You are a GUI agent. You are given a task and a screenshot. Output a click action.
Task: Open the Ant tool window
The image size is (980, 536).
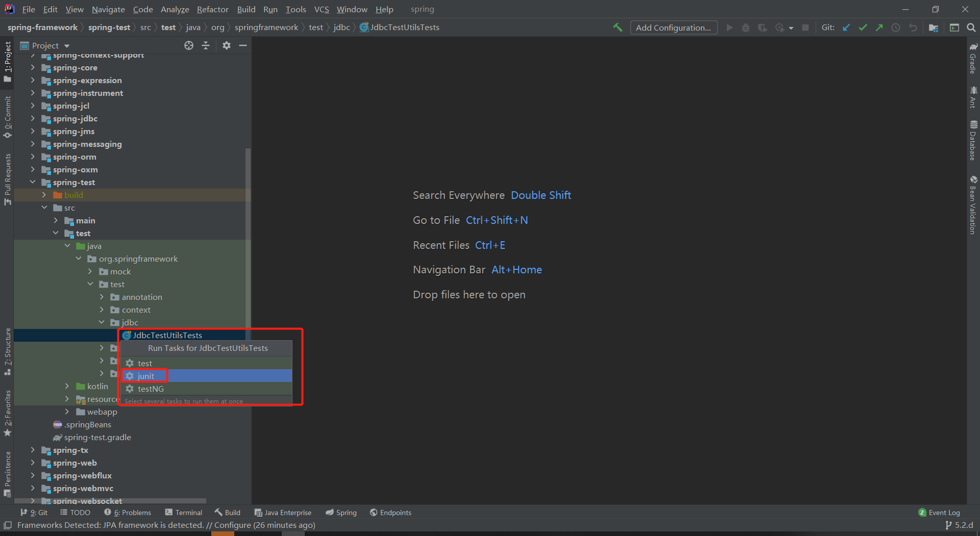[x=973, y=97]
